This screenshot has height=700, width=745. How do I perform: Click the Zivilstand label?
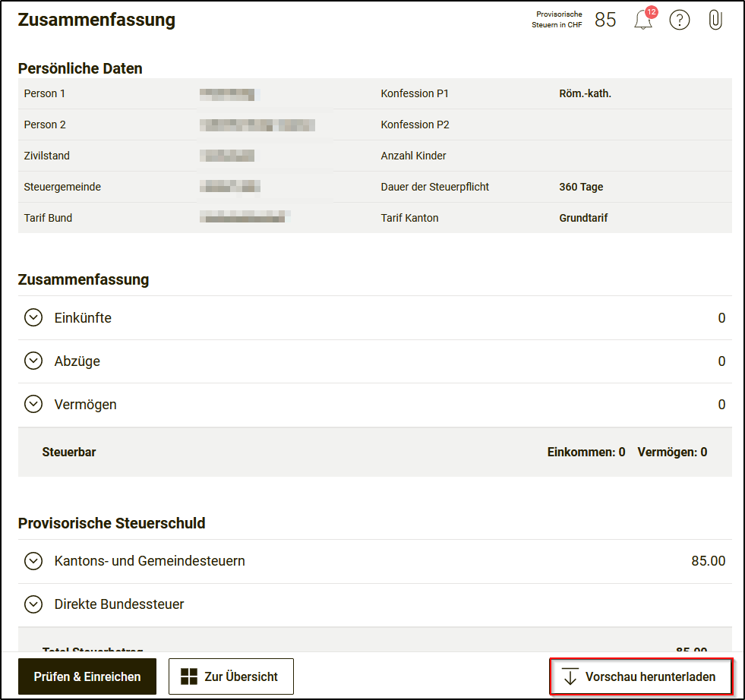click(x=46, y=156)
